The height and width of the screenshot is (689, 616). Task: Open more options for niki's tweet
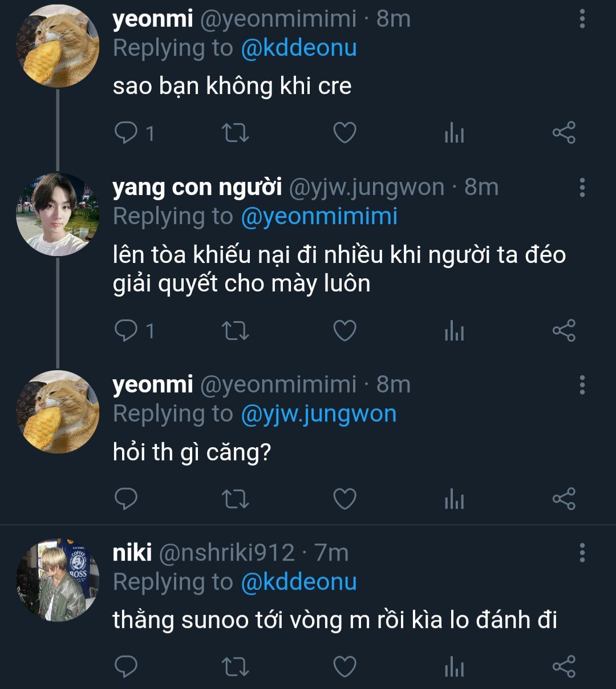point(582,553)
